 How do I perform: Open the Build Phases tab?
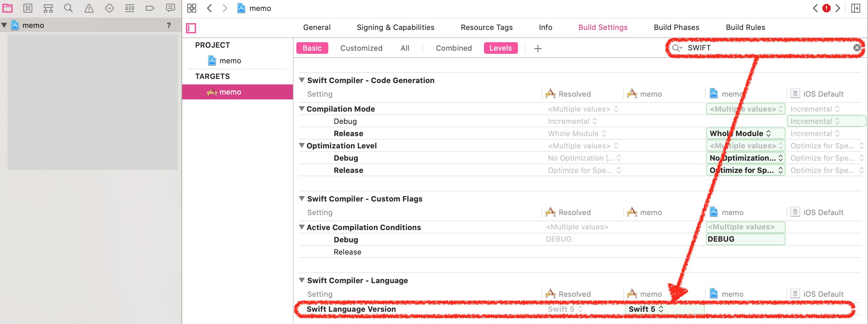point(676,27)
